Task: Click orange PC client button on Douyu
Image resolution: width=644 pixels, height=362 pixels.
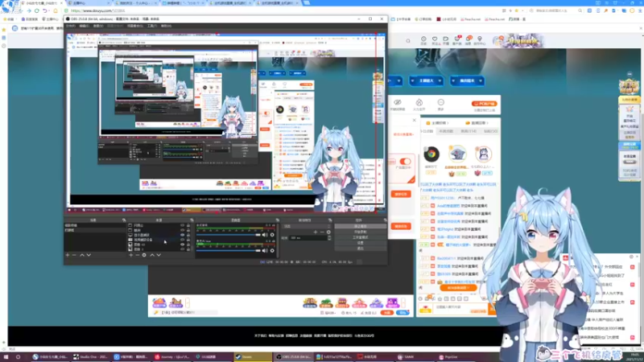Action: 485,104
